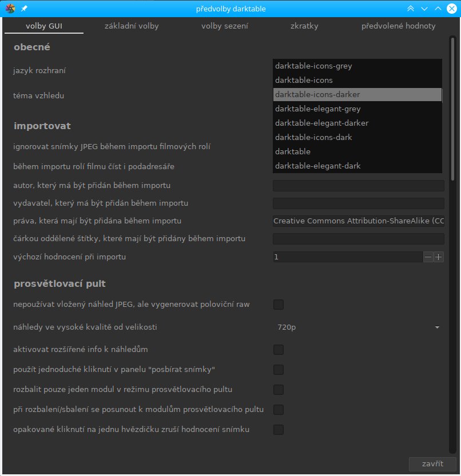Tick 'rozbalit pouze jeden modul' checkbox
This screenshot has height=476, width=461.
coord(279,390)
